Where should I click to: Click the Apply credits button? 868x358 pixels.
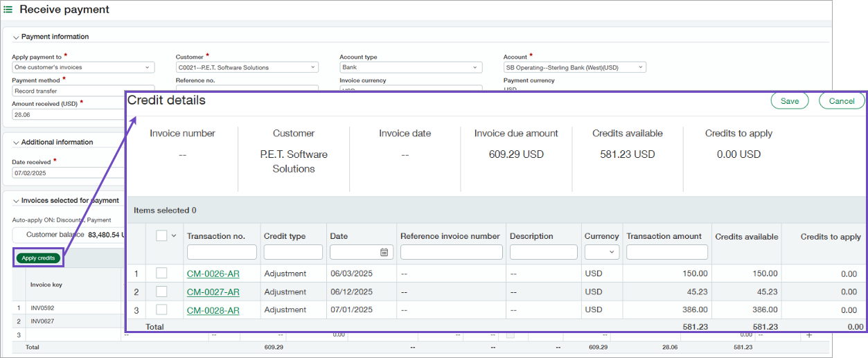point(38,258)
